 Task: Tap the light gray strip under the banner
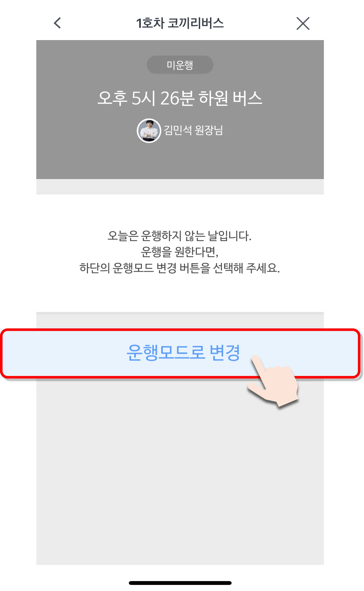click(180, 187)
